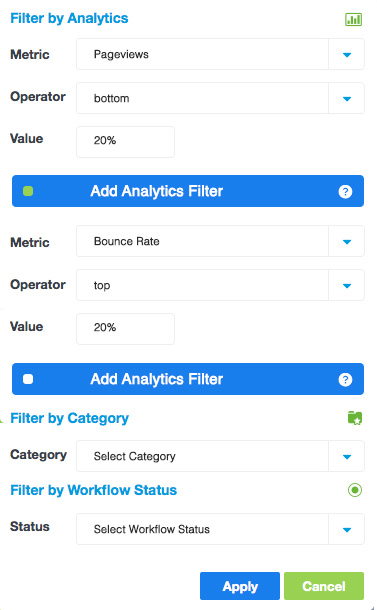Click the green analytics bar chart icon
This screenshot has width=377, height=610.
353,19
